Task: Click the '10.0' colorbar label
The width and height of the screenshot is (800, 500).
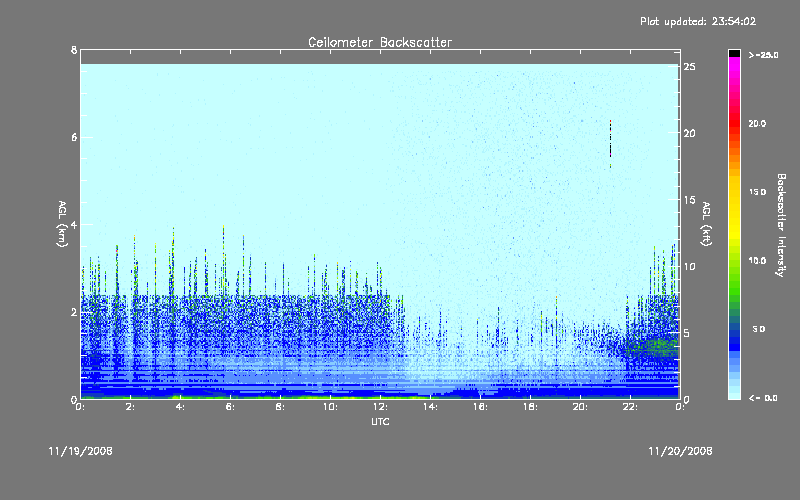Action: click(x=757, y=261)
